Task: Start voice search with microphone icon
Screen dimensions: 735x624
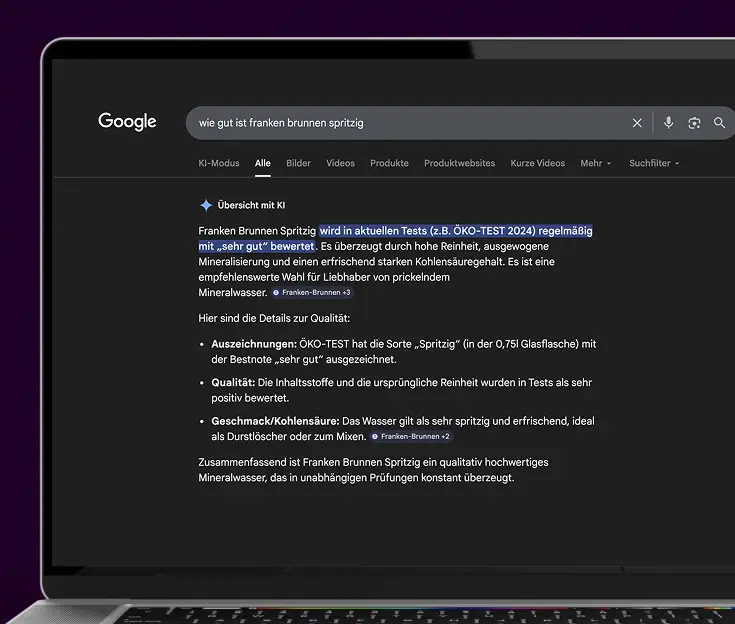Action: [x=669, y=123]
